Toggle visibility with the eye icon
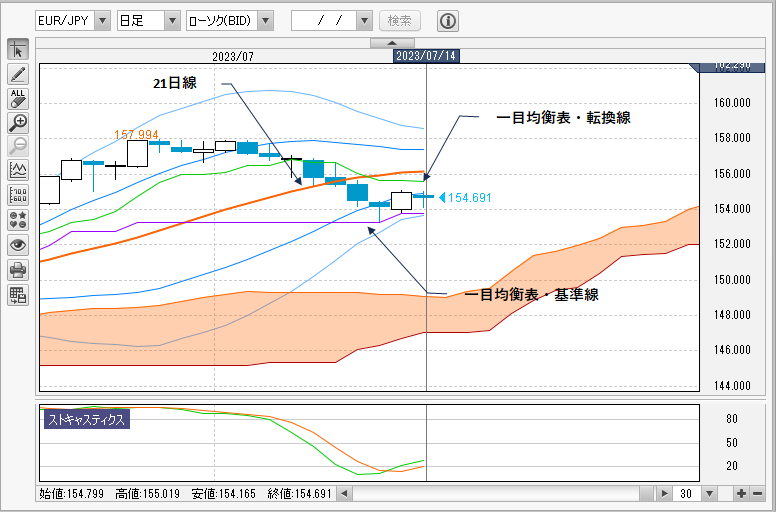776x512 pixels. pyautogui.click(x=18, y=245)
